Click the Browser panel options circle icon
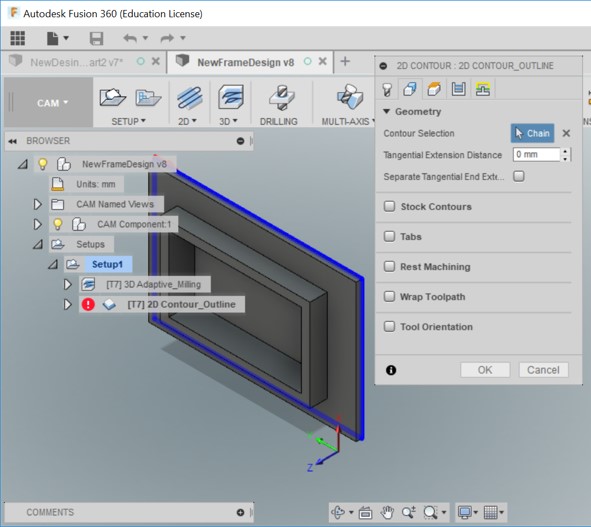The width and height of the screenshot is (591, 527). coord(240,141)
